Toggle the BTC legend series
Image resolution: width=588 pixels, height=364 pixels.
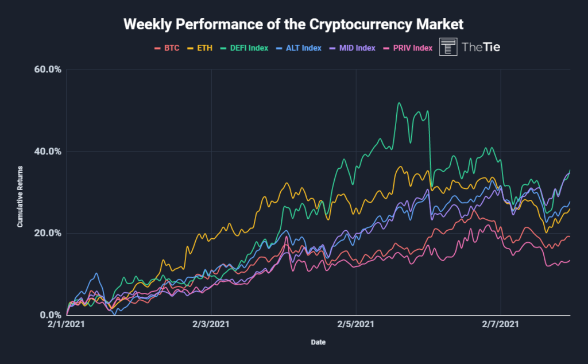[x=167, y=48]
